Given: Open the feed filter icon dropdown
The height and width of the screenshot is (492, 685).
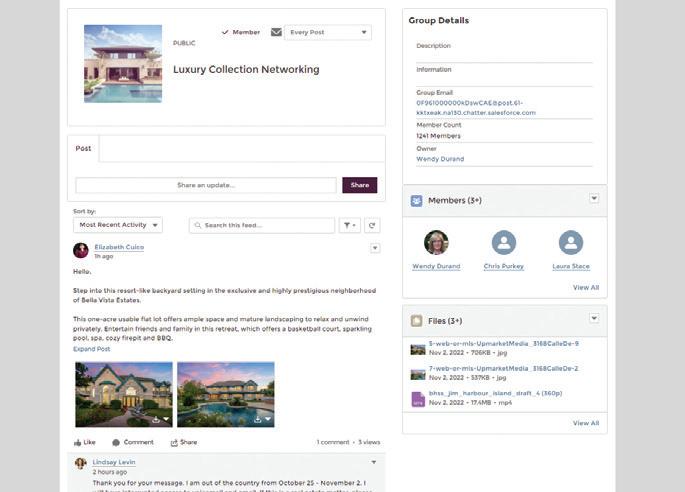Looking at the screenshot, I should click(349, 225).
